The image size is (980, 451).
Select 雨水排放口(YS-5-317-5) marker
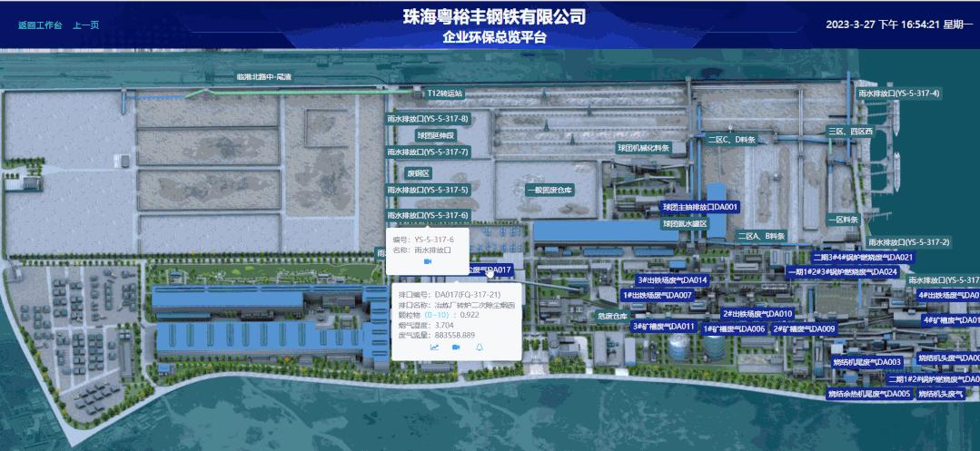click(x=428, y=190)
